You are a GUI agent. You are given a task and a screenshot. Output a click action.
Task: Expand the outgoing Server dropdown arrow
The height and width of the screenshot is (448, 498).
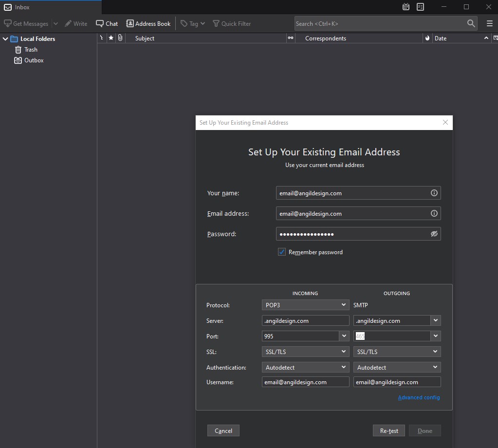pos(436,320)
